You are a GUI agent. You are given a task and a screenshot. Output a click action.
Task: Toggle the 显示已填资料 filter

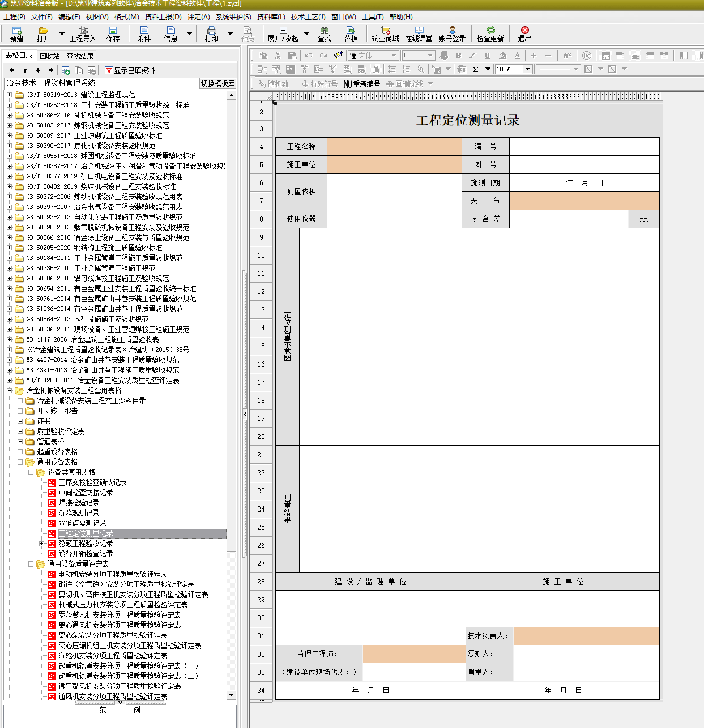[x=130, y=70]
